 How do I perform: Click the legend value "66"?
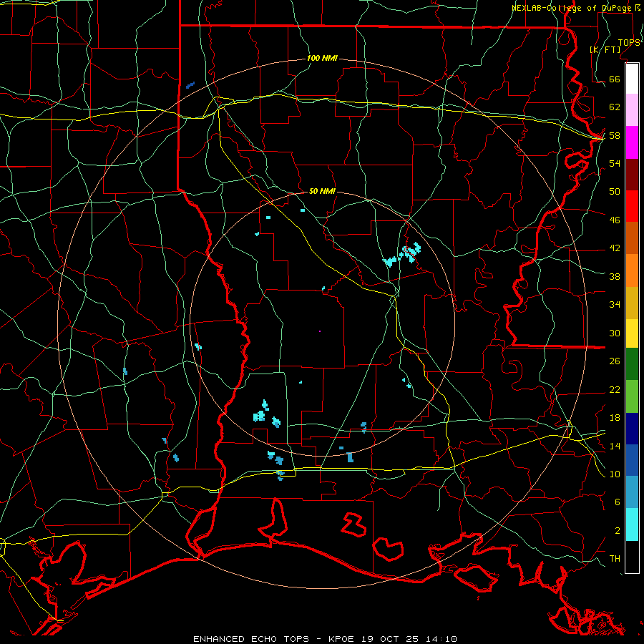click(615, 79)
